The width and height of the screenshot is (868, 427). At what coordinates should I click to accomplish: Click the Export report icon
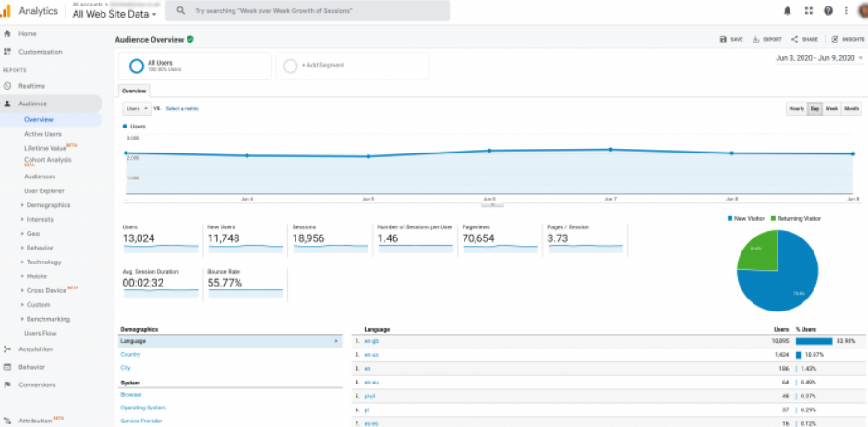(756, 40)
